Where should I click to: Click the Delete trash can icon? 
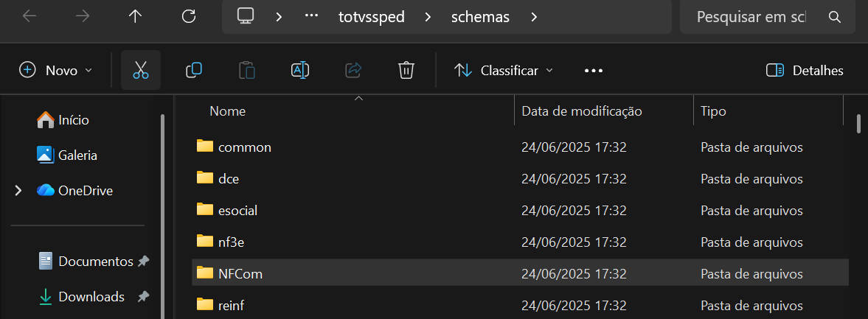tap(406, 70)
